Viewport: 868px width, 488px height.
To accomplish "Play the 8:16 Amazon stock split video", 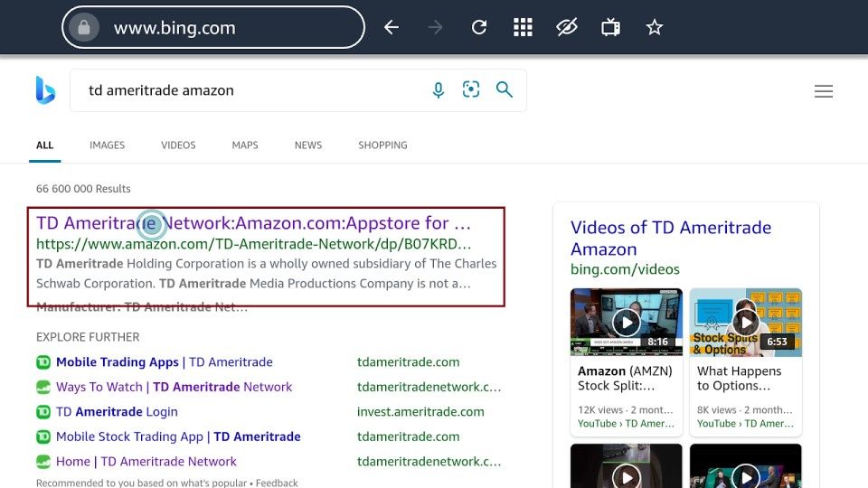I will pos(626,322).
